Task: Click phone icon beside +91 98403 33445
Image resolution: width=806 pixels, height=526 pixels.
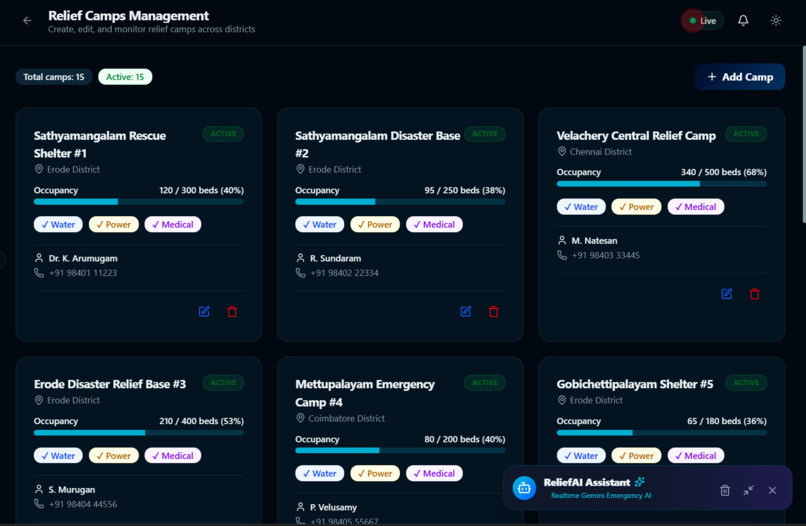Action: point(562,255)
